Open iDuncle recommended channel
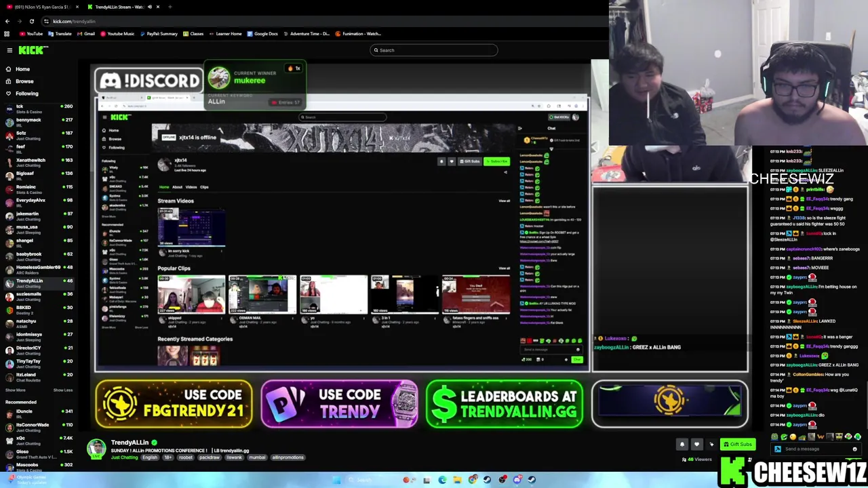Image resolution: width=868 pixels, height=488 pixels. coord(39,413)
